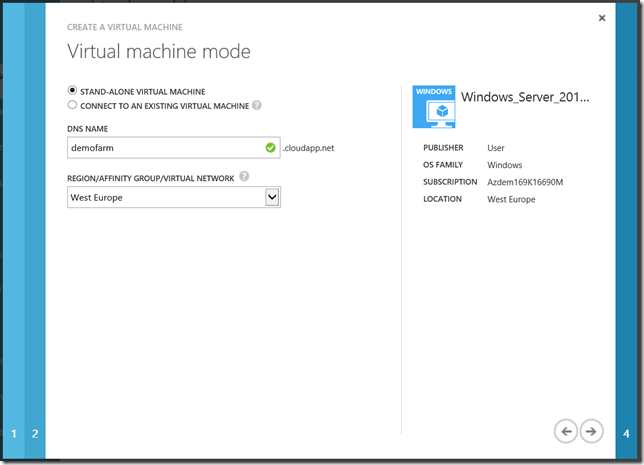
Task: Go back with the left arrow button
Action: [566, 431]
